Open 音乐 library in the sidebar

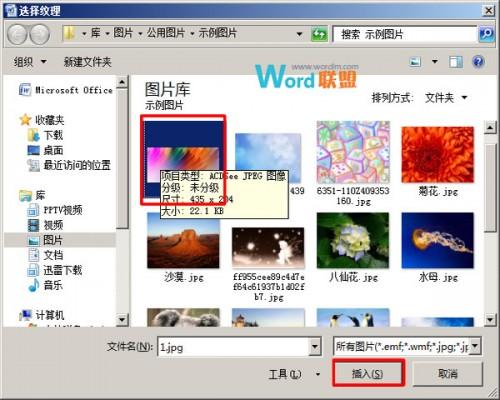point(45,285)
